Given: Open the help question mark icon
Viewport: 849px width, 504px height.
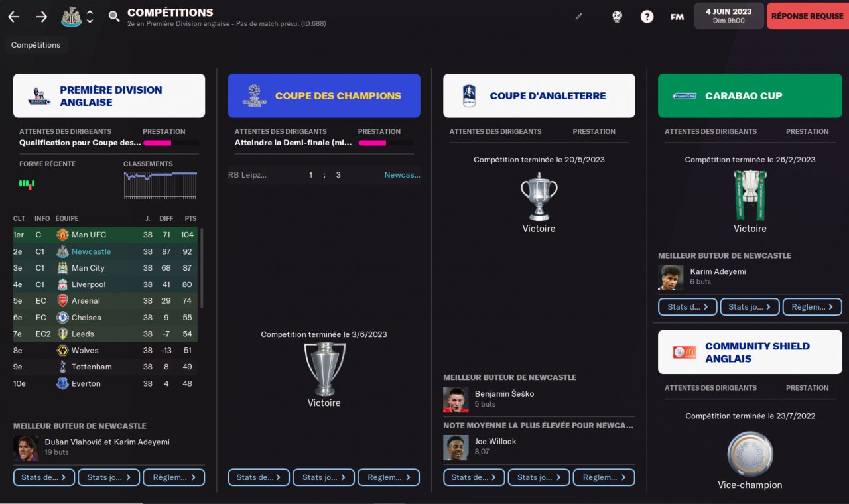Looking at the screenshot, I should click(647, 17).
